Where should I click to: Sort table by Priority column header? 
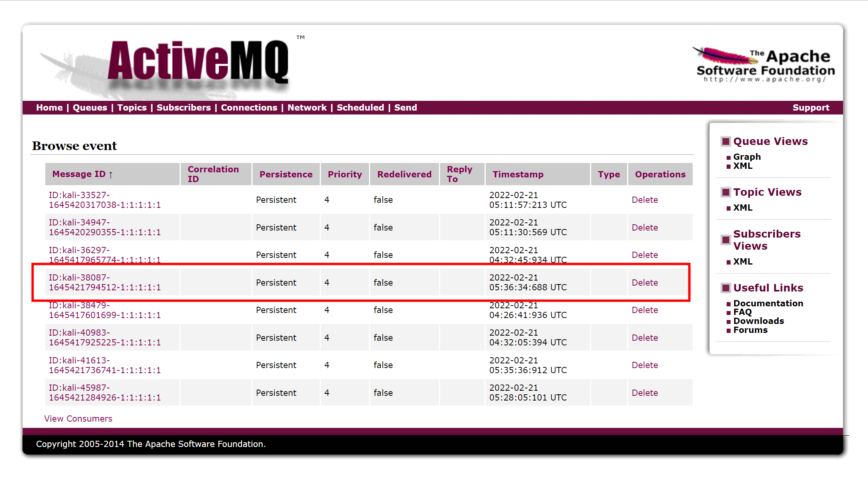pos(344,174)
